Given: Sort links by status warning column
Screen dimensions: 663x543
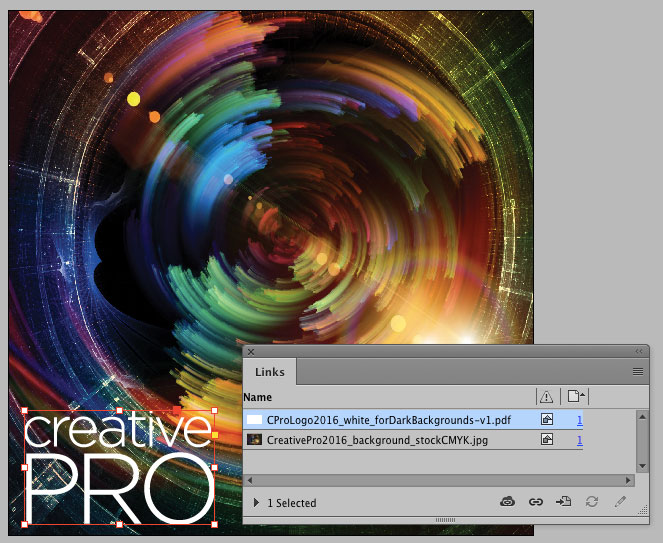Looking at the screenshot, I should [x=546, y=397].
